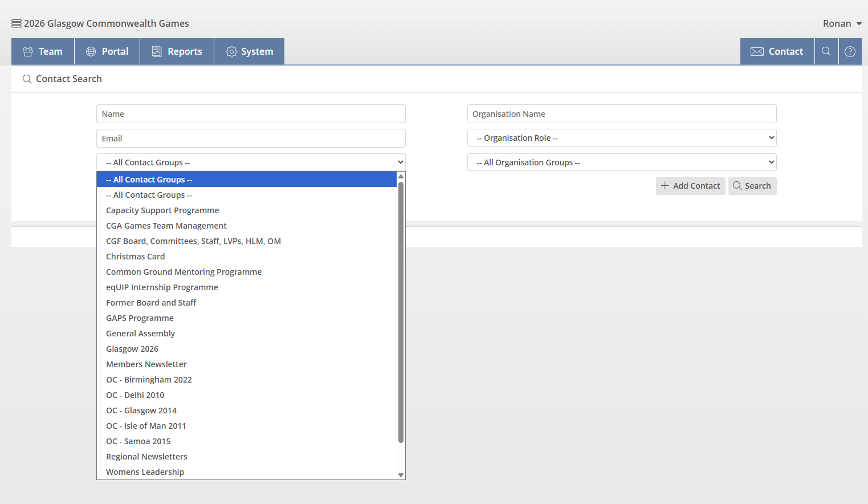Click into the Organisation Name field
This screenshot has height=504, width=868.
pyautogui.click(x=621, y=114)
